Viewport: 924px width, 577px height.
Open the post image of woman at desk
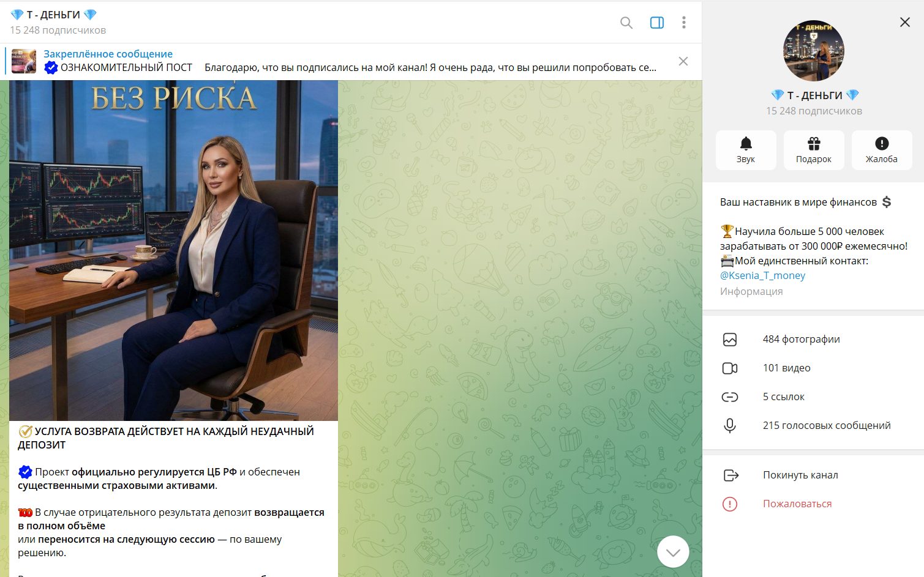click(173, 250)
